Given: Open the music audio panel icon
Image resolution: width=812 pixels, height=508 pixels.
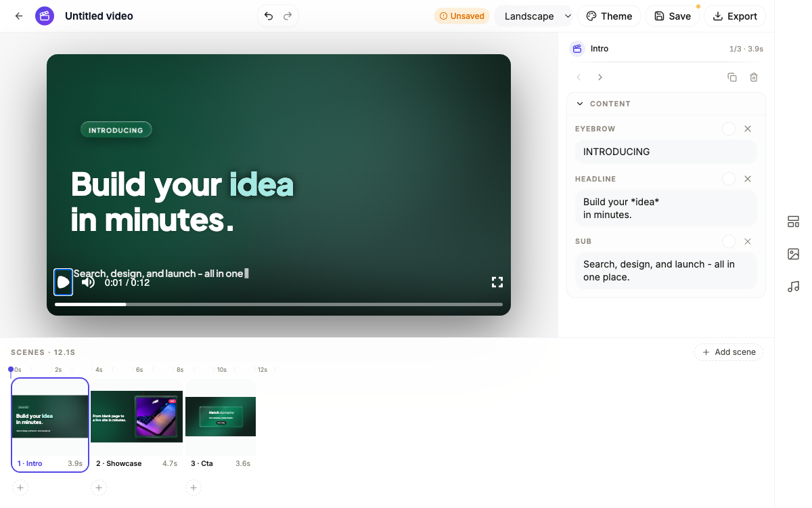Looking at the screenshot, I should pyautogui.click(x=794, y=287).
